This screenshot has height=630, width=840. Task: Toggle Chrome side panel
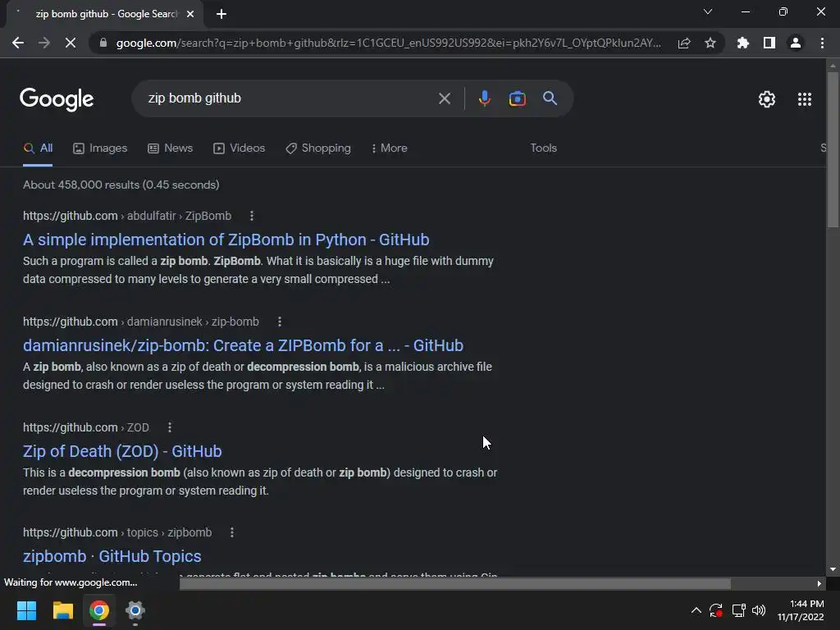[x=769, y=43]
